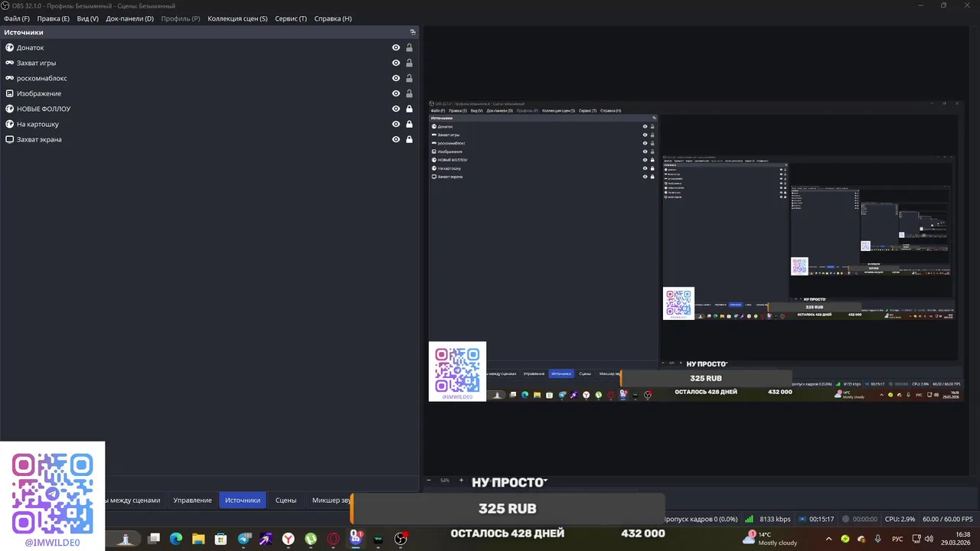Switch to the Источники dock tab
The image size is (980, 551).
coord(243,500)
